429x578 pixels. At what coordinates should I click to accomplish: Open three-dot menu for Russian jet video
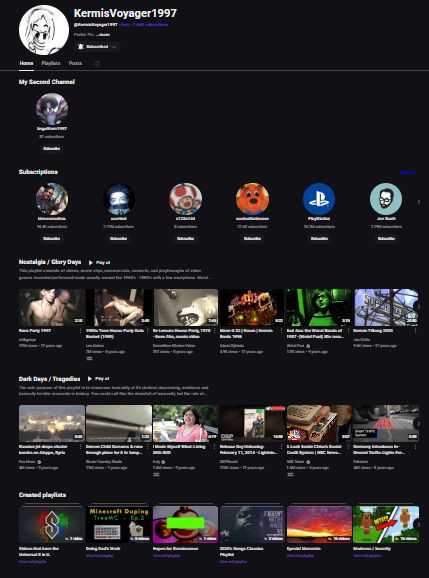point(81,447)
